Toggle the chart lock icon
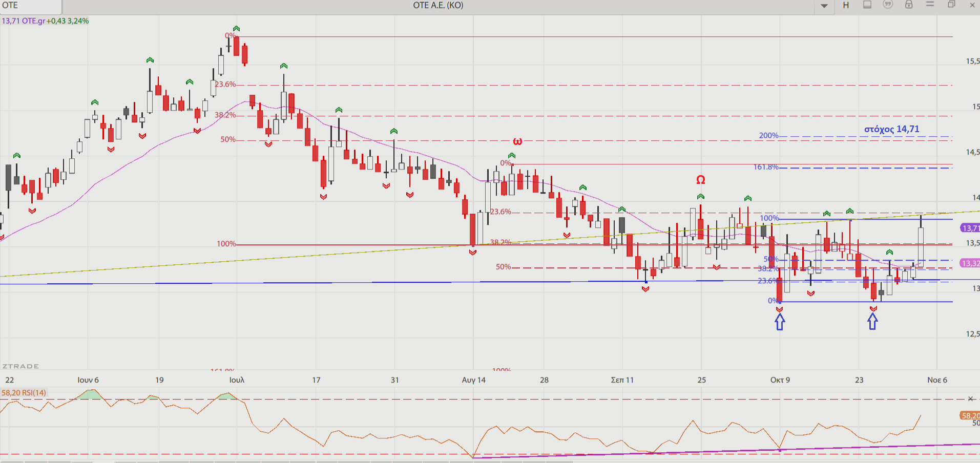Screen dimensions: 980x463 (909, 5)
